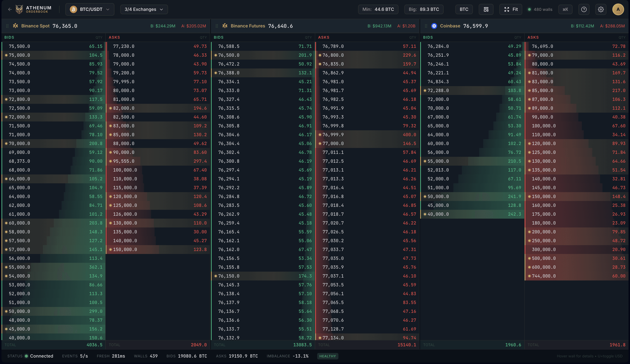Edit the Min 44.6 BTC threshold
The image size is (630, 364).
pyautogui.click(x=378, y=9)
